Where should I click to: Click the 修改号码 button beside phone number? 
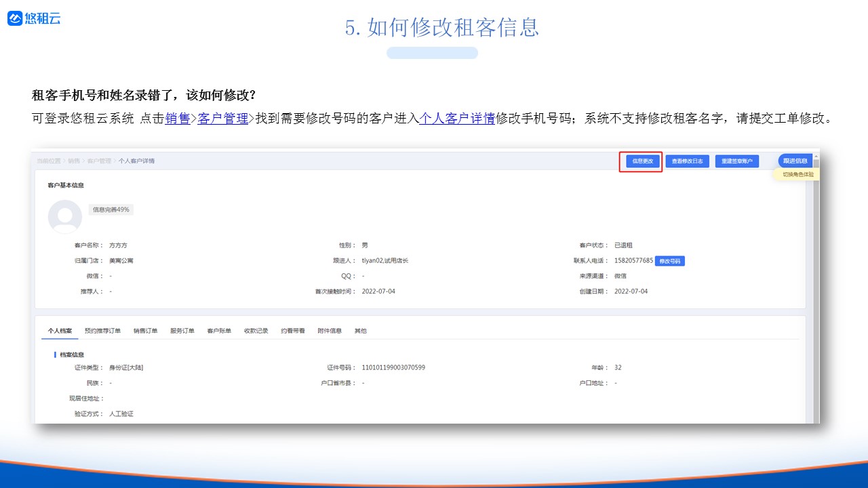(x=669, y=261)
